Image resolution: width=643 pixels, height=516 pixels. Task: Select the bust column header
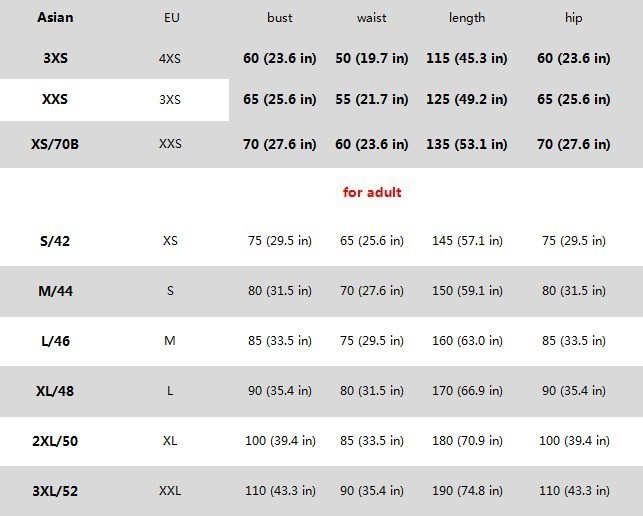(279, 18)
